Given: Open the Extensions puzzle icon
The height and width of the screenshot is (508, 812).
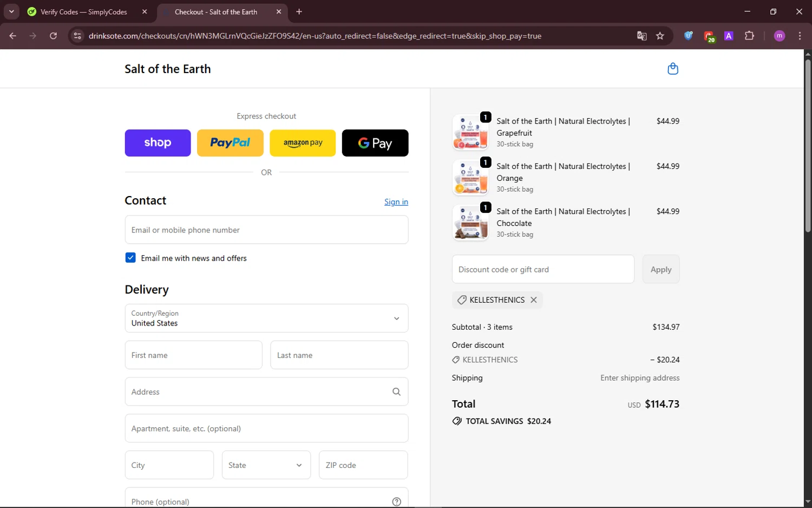Looking at the screenshot, I should 749,36.
